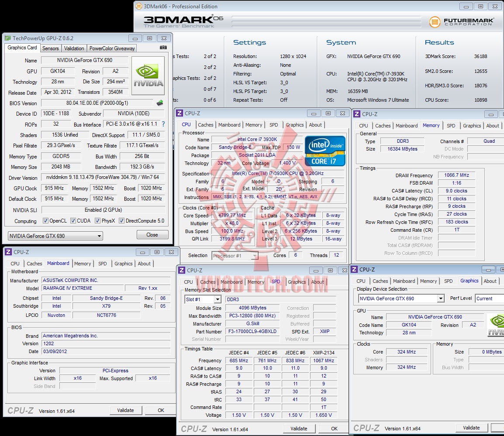Viewport: 504px width, 436px height.
Task: Select SPD tab in Memory CPU-Z window
Action: [x=451, y=126]
